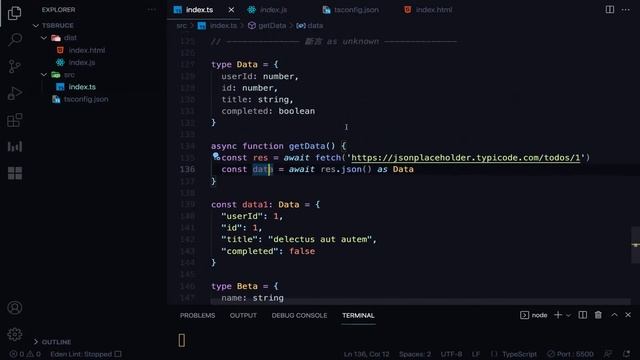Viewport: 640px width, 360px height.
Task: Click the lightbulb quick fix icon
Action: point(216,156)
